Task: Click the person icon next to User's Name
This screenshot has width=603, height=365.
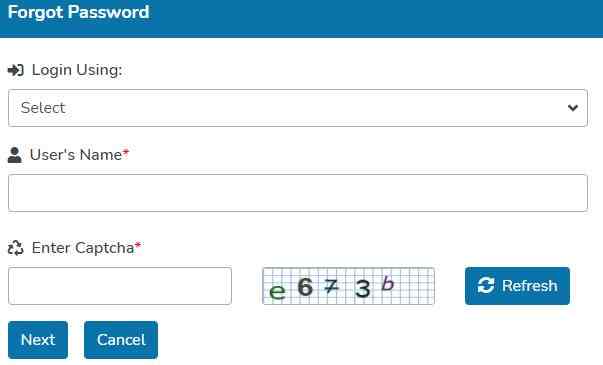Action: tap(15, 155)
